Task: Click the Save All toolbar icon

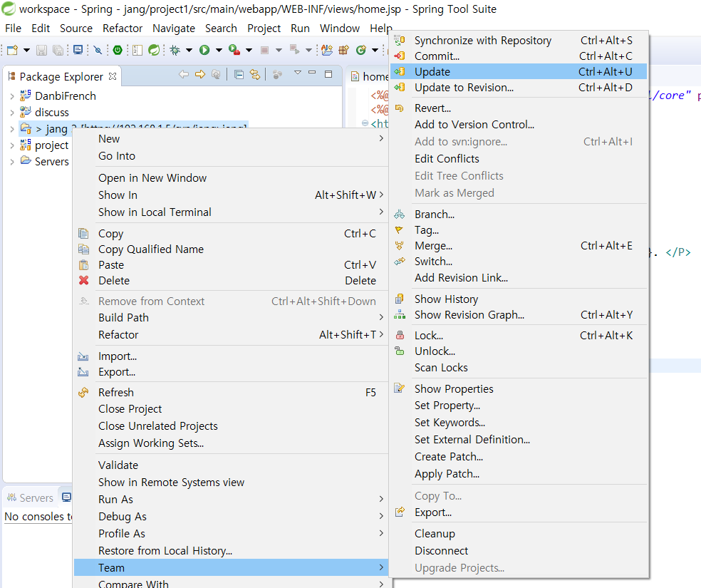Action: pyautogui.click(x=58, y=50)
